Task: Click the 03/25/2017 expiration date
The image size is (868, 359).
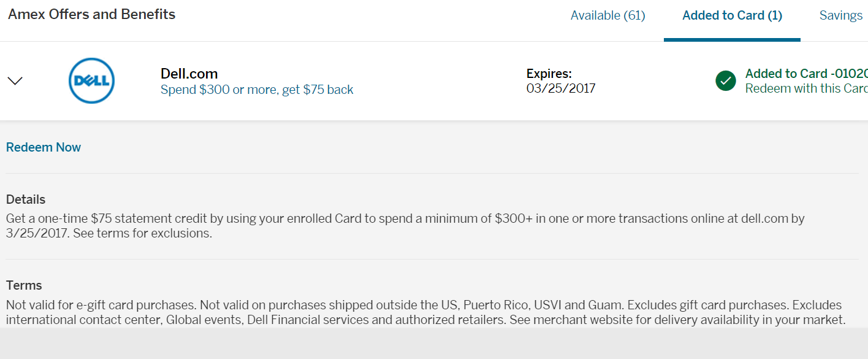Action: point(561,88)
